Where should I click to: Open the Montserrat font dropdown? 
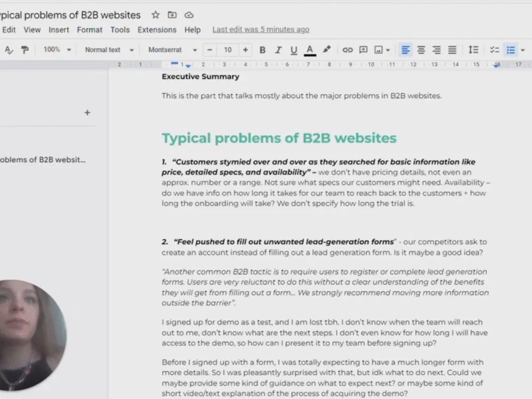[x=173, y=50]
